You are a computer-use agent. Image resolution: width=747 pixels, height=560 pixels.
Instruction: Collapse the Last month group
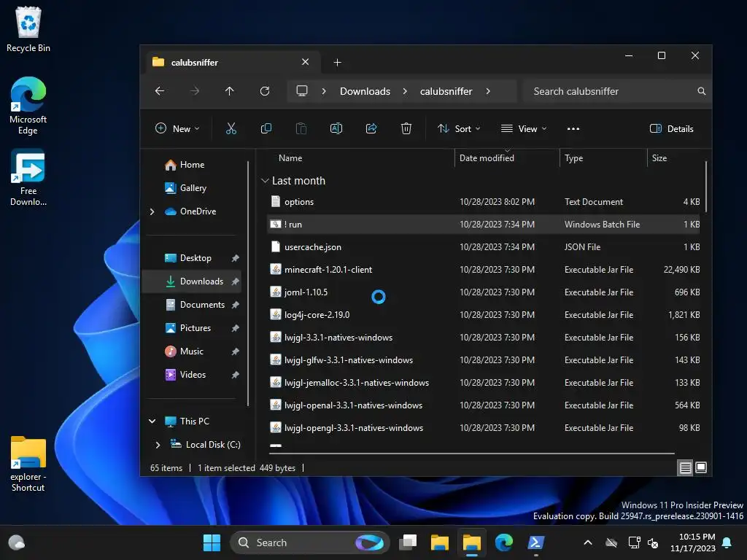(265, 181)
